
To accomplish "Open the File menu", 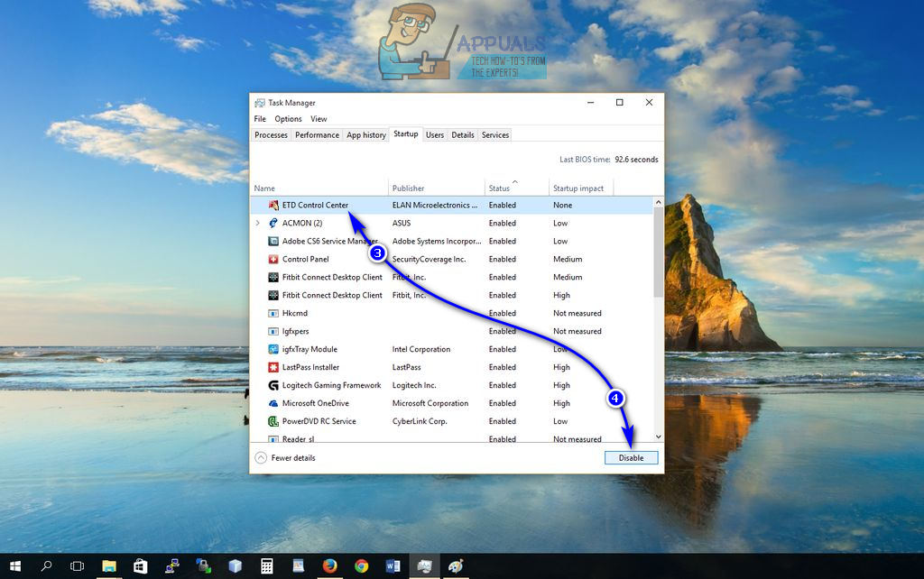I will point(260,119).
